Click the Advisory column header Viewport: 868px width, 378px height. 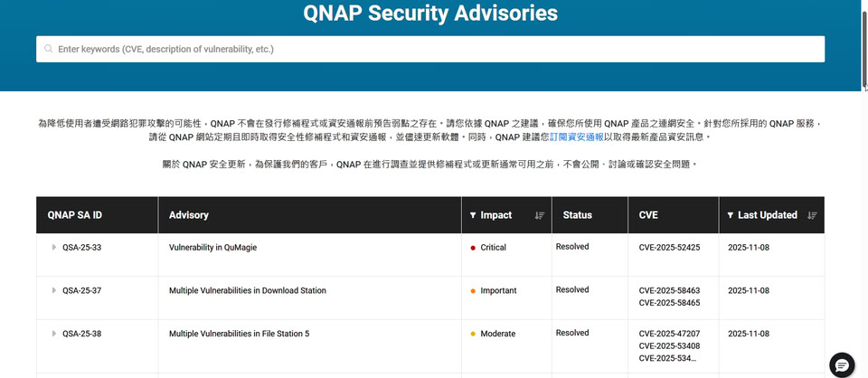189,215
